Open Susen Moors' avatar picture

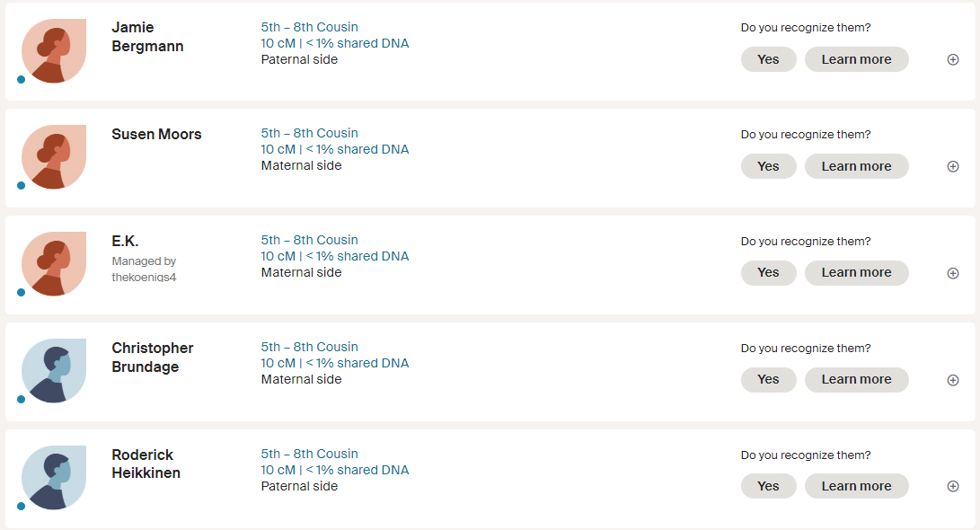pyautogui.click(x=54, y=157)
